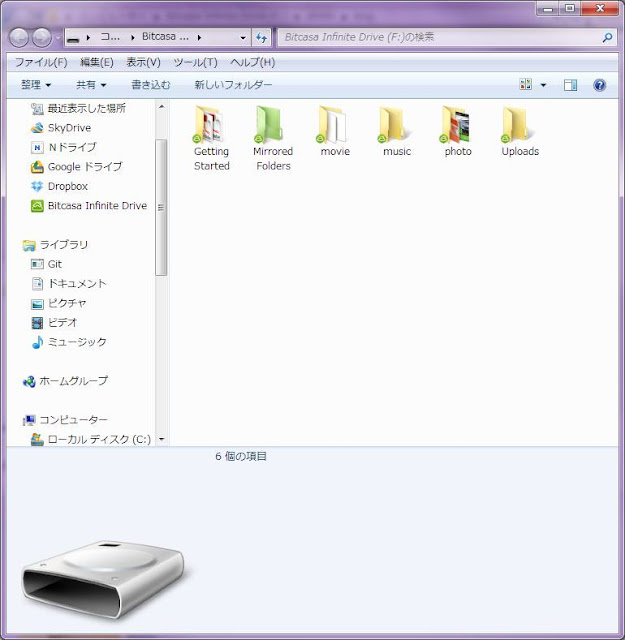Screen dimensions: 625x640
Task: Open the view options dropdown arrow
Action: [x=543, y=85]
